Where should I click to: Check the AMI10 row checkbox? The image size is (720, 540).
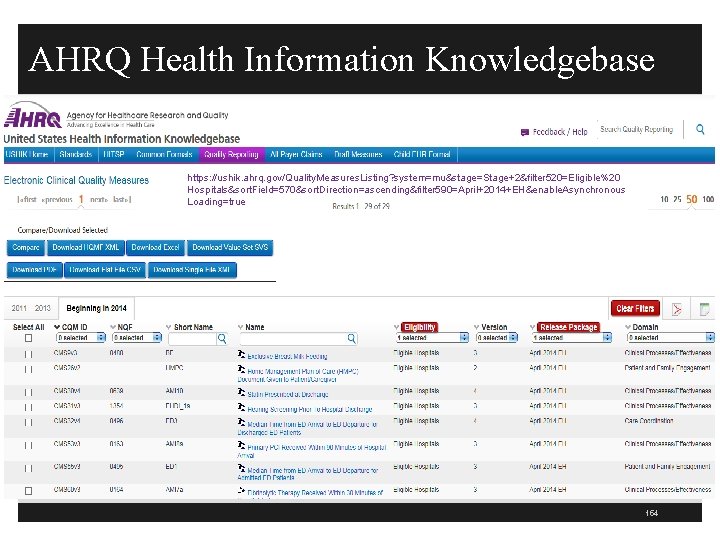pyautogui.click(x=28, y=392)
